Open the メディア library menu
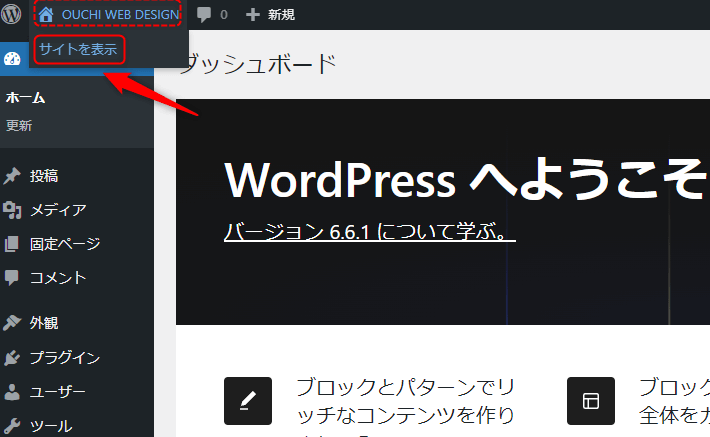The image size is (710, 437). pyautogui.click(x=58, y=210)
